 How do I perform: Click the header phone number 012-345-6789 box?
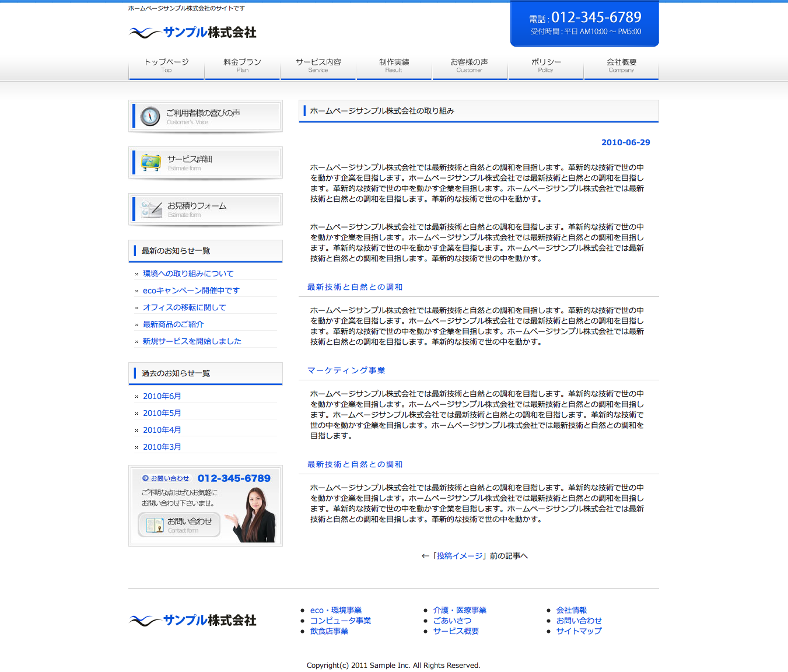[x=584, y=23]
